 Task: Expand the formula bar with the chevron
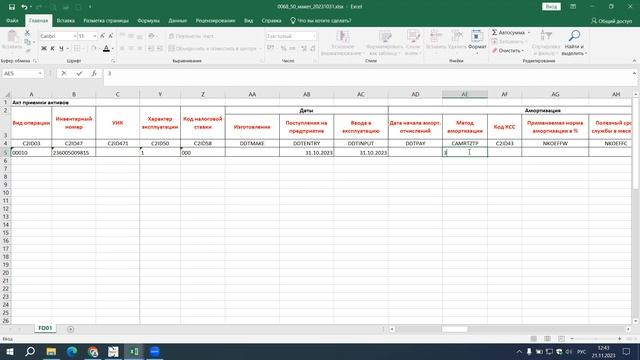[x=634, y=73]
